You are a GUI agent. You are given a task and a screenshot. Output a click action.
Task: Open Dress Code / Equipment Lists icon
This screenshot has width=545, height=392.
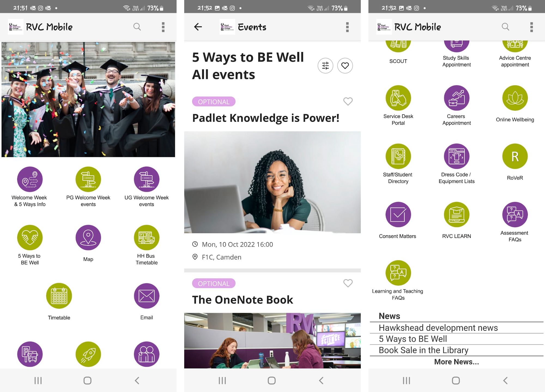click(456, 156)
